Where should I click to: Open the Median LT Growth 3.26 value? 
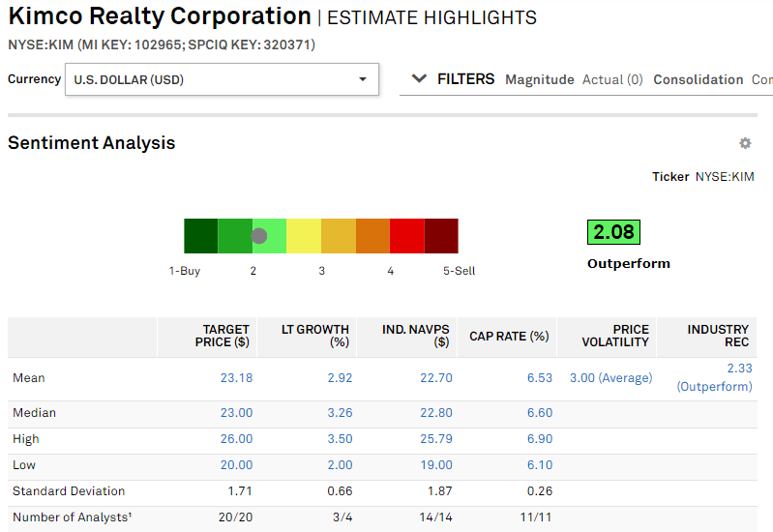tap(339, 413)
